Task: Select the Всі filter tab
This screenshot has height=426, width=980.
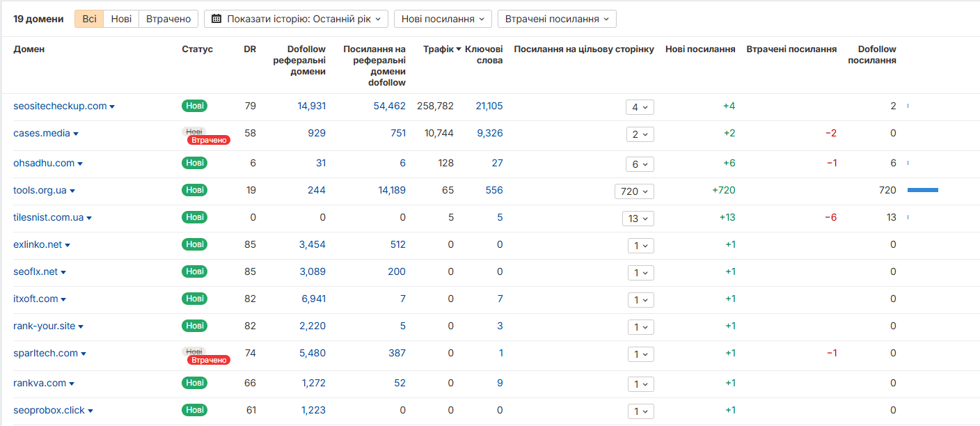Action: click(x=89, y=19)
